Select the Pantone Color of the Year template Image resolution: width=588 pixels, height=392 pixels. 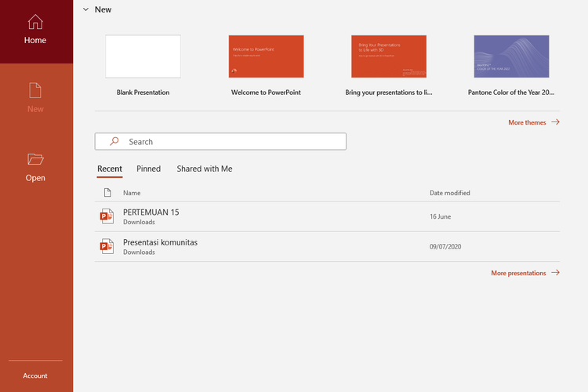coord(511,56)
